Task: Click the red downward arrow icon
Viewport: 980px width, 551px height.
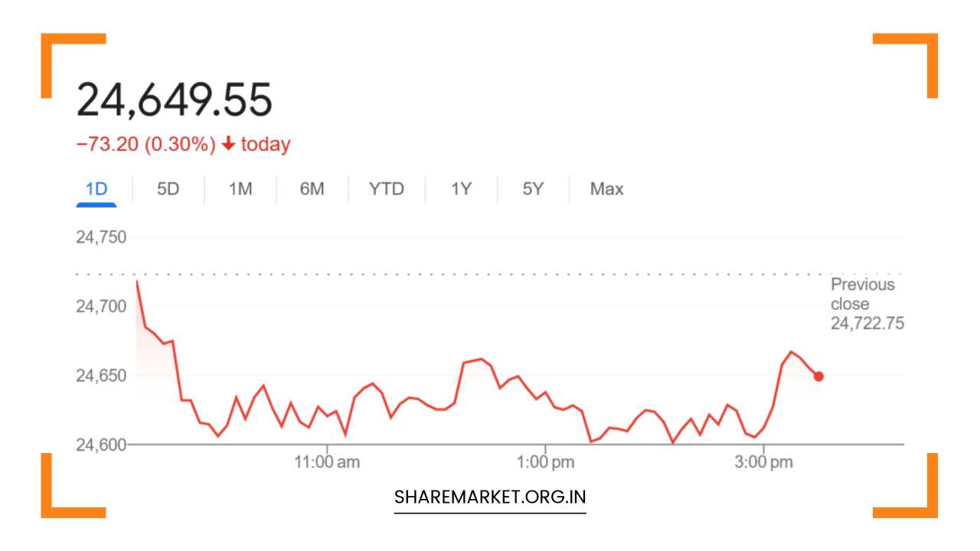Action: coord(228,144)
